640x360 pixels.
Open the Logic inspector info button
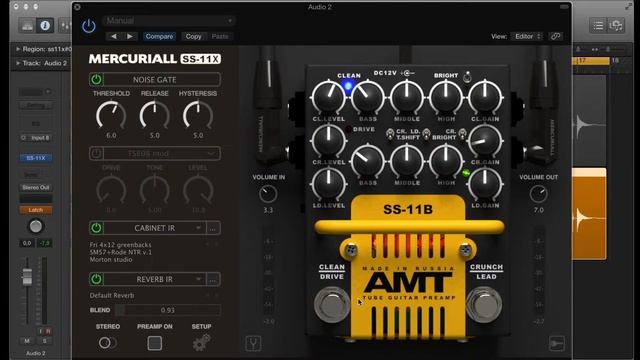click(x=45, y=26)
